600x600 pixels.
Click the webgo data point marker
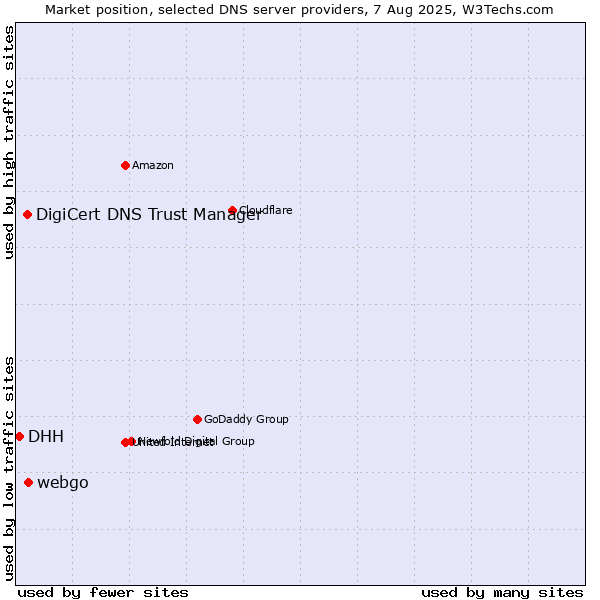point(28,483)
